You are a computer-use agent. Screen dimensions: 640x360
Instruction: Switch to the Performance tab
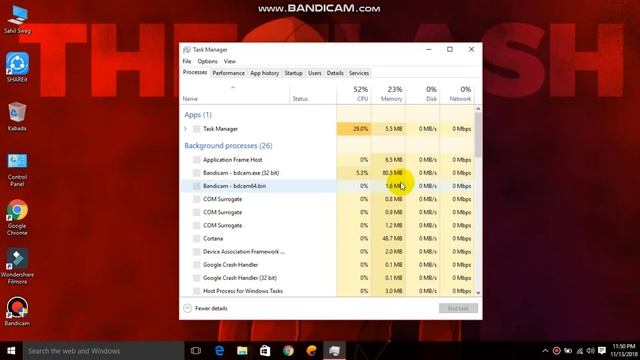[x=229, y=73]
